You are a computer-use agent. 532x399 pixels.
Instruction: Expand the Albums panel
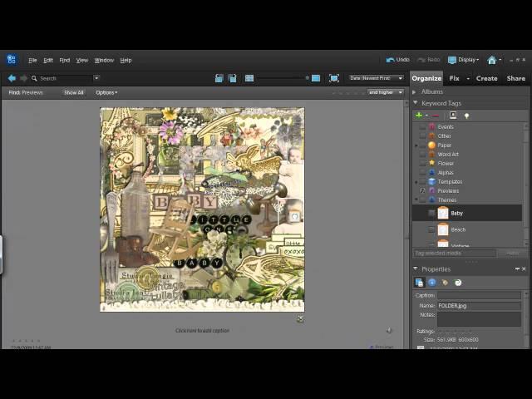tap(416, 91)
